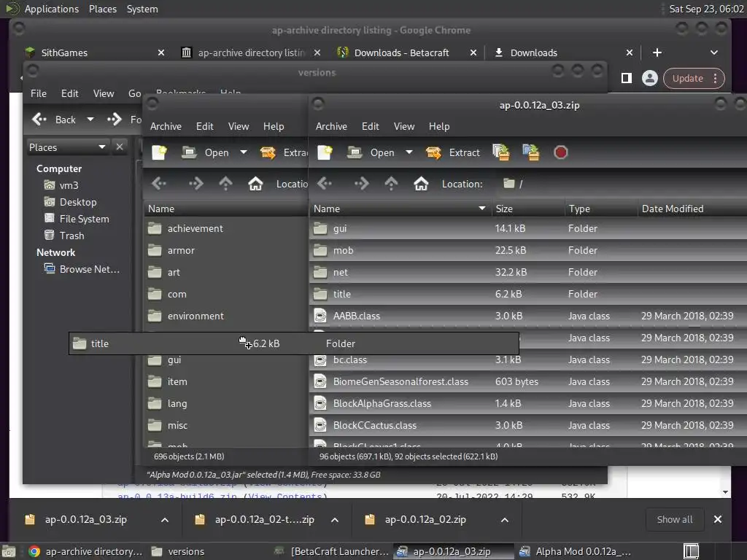Click New archive icon in left archive window

pos(159,152)
